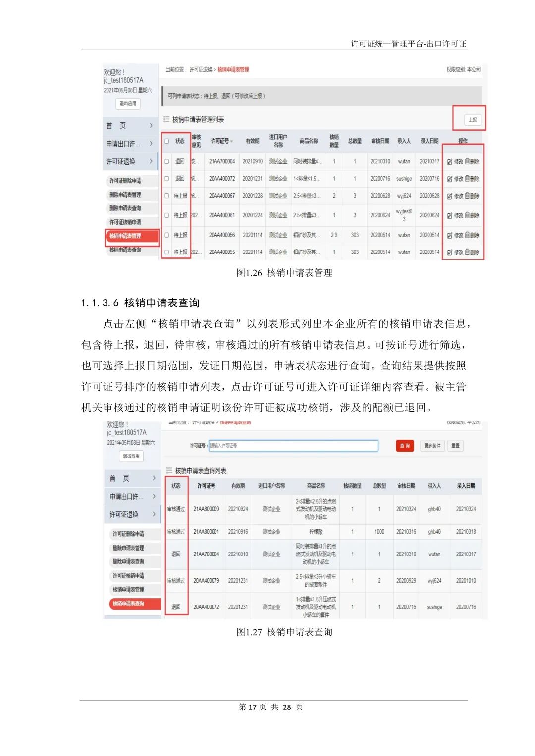Tick the checkbox for row 20AA400067
The width and height of the screenshot is (535, 756).
pyautogui.click(x=167, y=196)
